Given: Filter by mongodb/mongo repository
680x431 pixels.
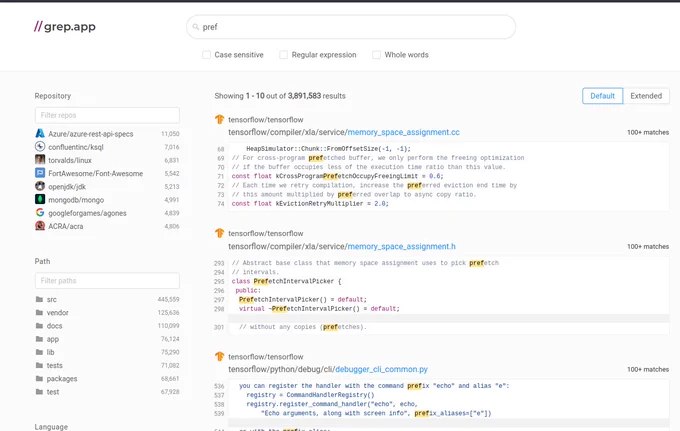Looking at the screenshot, I should (x=76, y=200).
